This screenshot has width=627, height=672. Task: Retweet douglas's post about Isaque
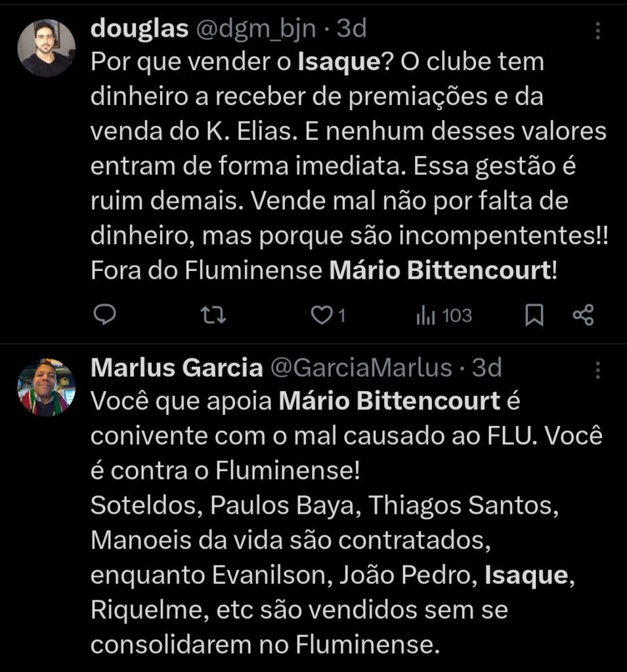click(x=213, y=316)
